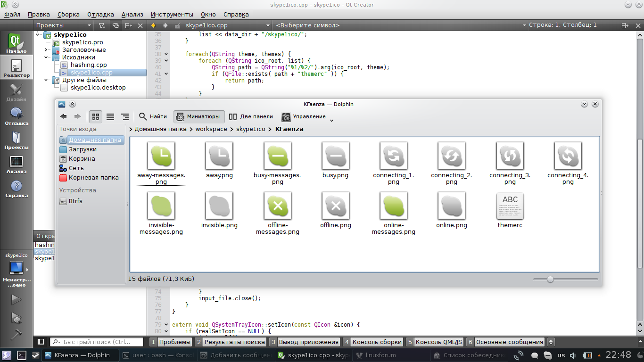Viewport: 644px width, 362px height.
Task: Switch to Редактор mode in sidebar
Action: pos(17,67)
